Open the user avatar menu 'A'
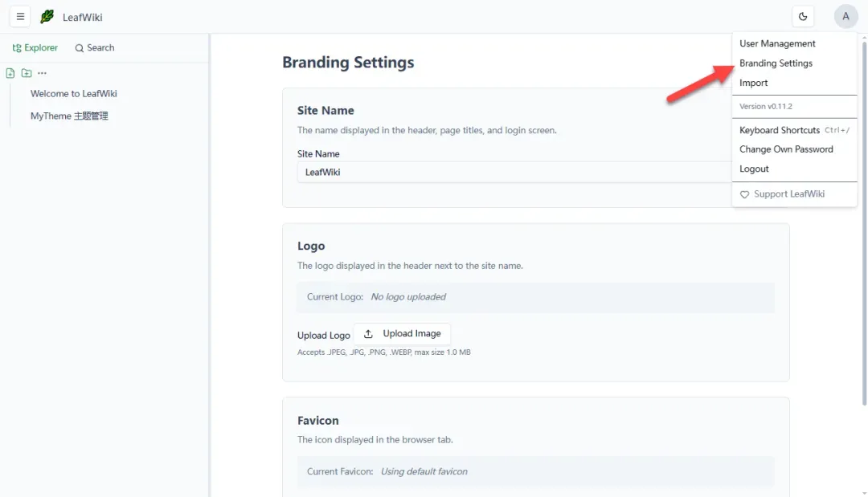The height and width of the screenshot is (497, 868). click(845, 17)
